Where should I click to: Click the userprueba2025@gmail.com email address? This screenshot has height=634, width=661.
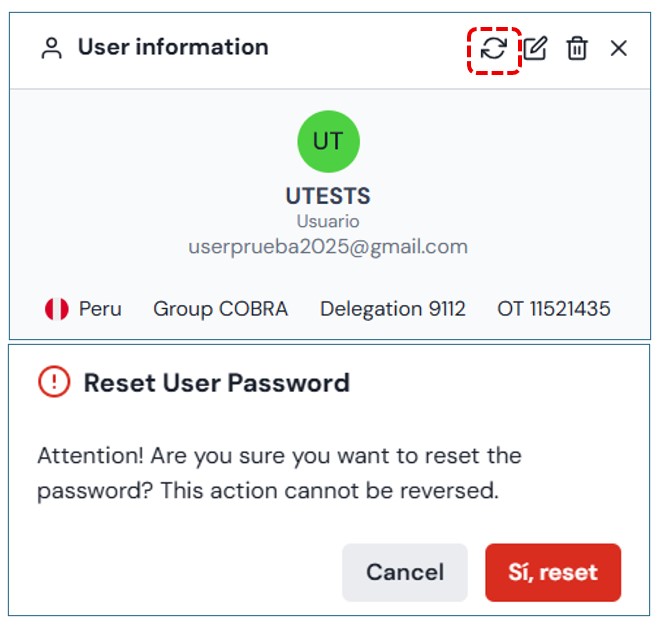pyautogui.click(x=328, y=246)
